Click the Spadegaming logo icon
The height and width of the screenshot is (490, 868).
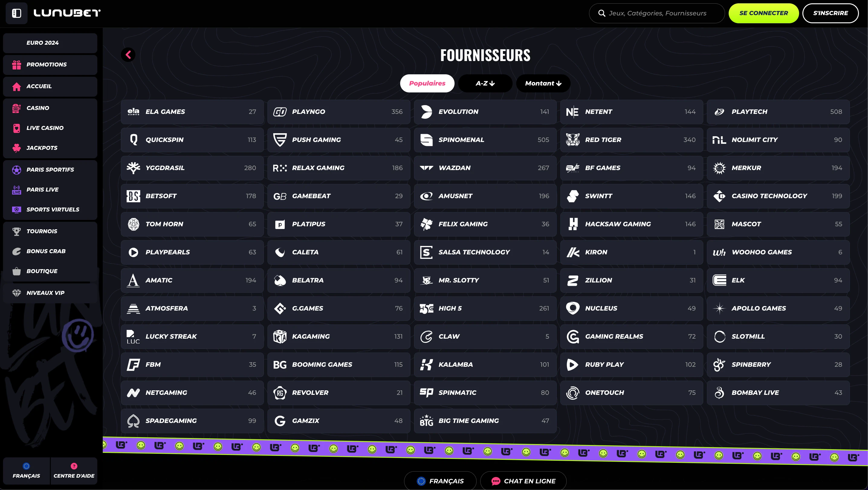point(133,421)
